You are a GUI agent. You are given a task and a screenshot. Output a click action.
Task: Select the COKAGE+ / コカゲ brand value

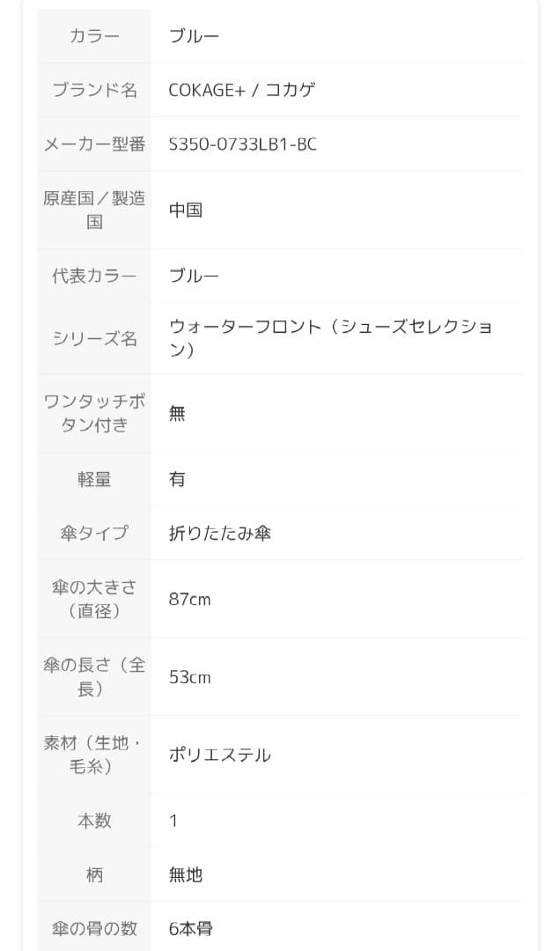242,90
